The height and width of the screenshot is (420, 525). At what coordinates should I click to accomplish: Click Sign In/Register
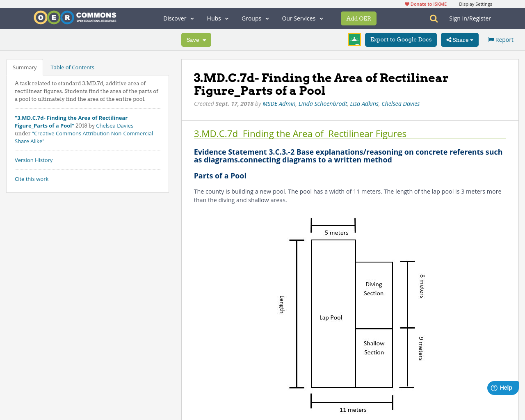tap(470, 18)
